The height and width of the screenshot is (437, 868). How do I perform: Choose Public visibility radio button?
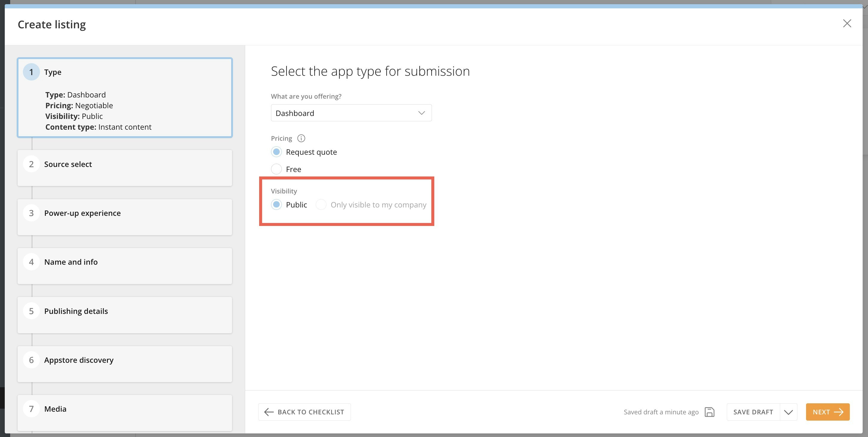click(276, 205)
